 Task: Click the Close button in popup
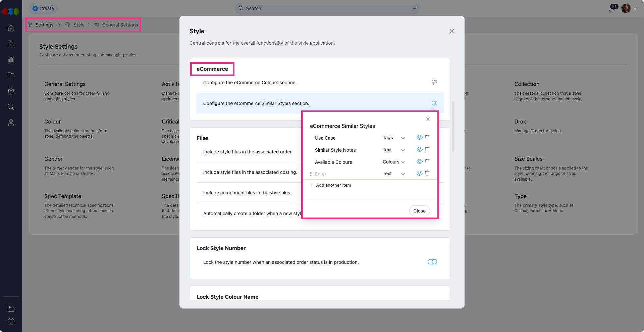[x=419, y=211]
